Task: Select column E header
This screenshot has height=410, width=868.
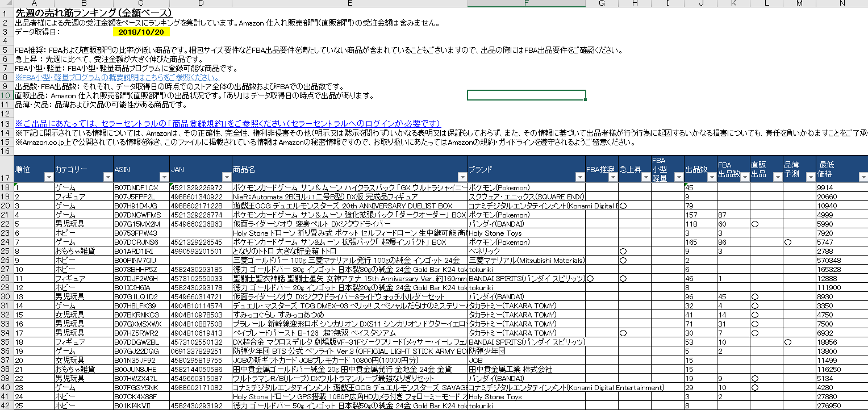Action: 349,4
